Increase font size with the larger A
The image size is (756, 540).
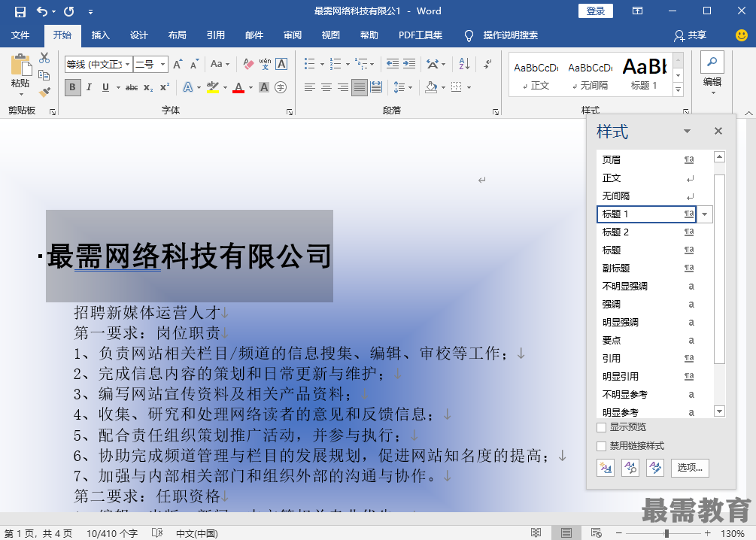178,64
